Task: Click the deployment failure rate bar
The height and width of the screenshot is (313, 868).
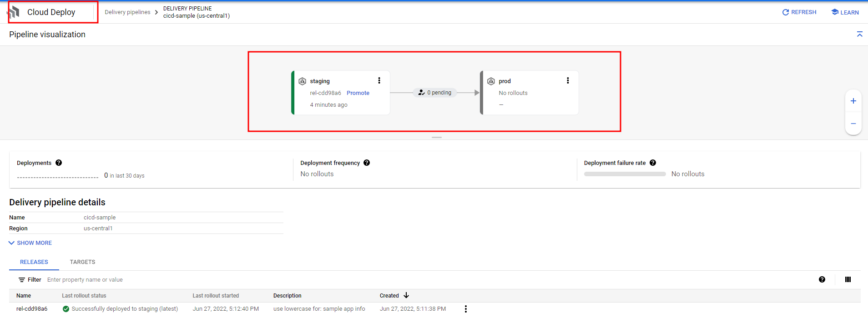Action: tap(625, 174)
